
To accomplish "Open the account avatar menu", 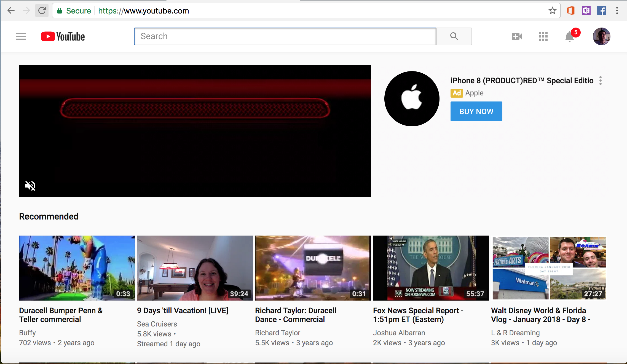I will click(x=601, y=36).
